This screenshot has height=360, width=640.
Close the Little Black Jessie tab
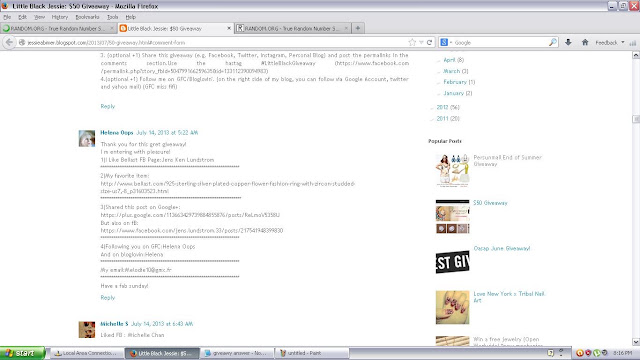tap(229, 28)
